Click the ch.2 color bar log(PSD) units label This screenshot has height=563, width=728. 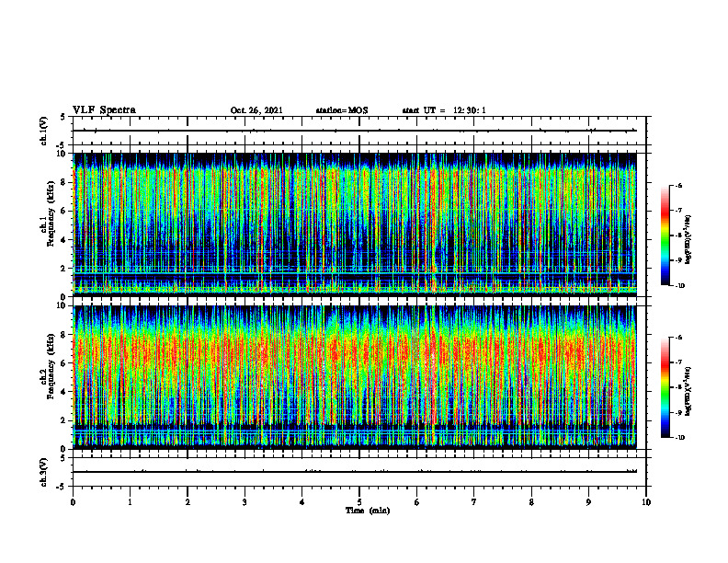(x=688, y=392)
